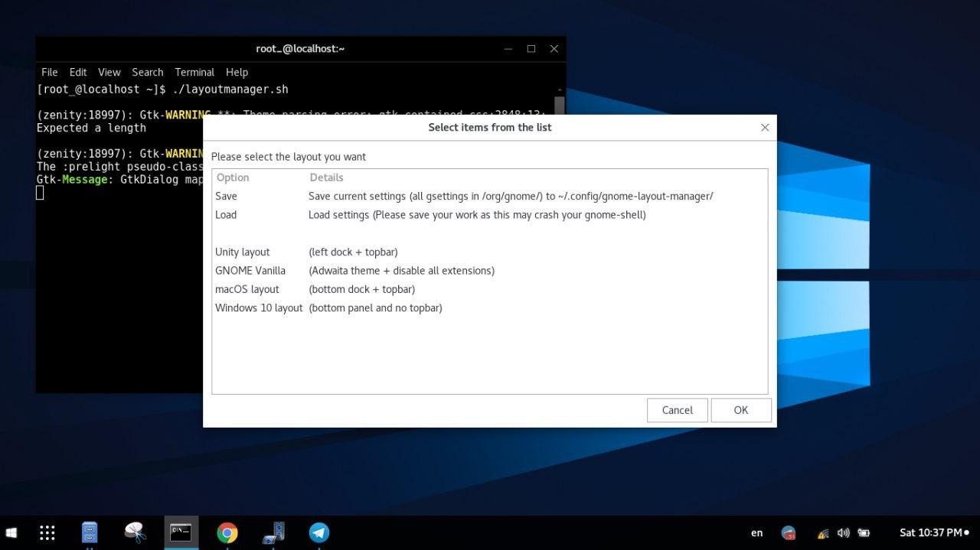Click the volume speaker tray icon
This screenshot has height=550, width=980.
pos(843,533)
